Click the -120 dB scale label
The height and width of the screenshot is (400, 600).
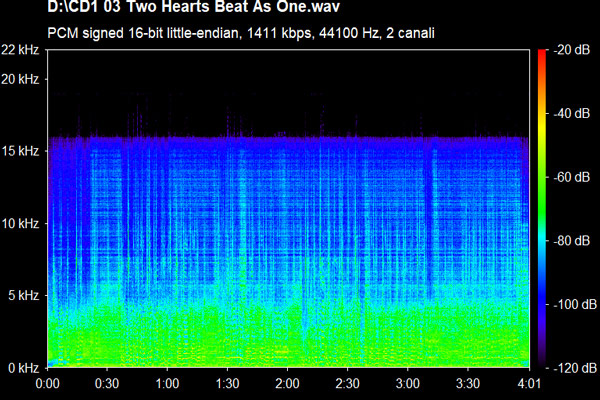click(x=575, y=368)
